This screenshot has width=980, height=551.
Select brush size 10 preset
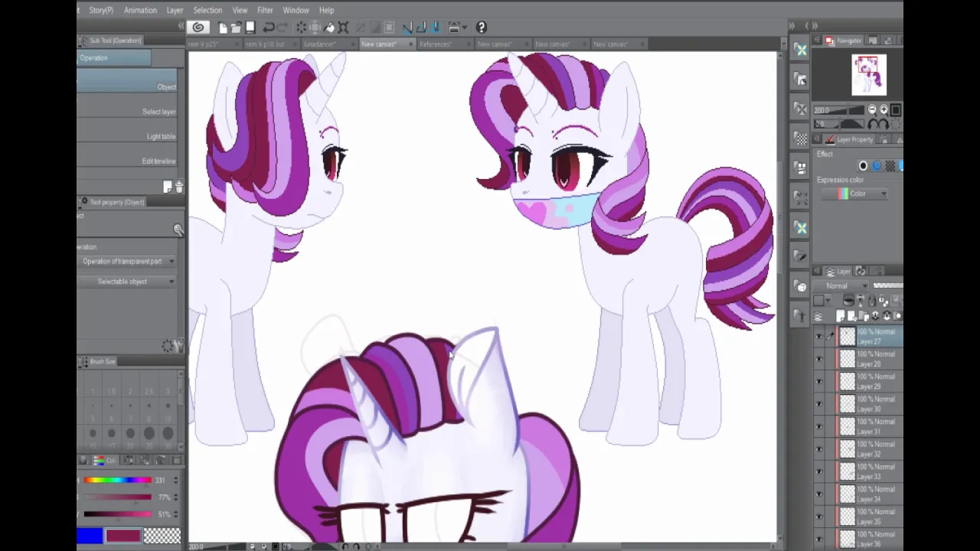168,411
